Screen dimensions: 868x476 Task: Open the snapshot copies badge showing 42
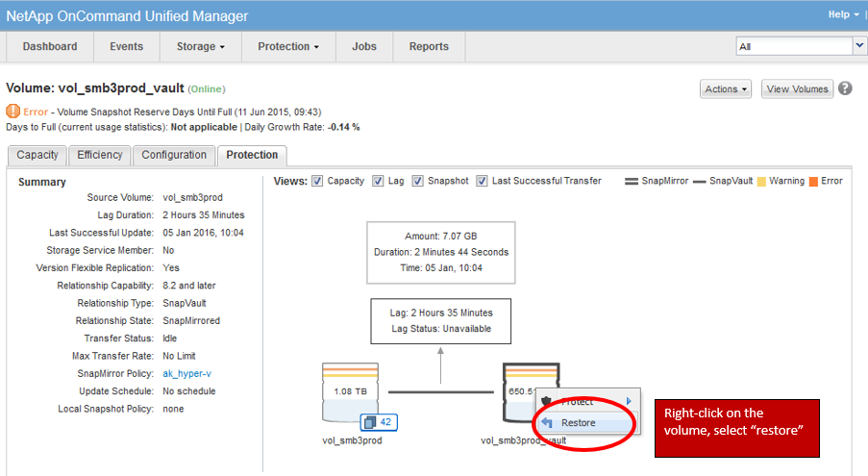coord(379,422)
